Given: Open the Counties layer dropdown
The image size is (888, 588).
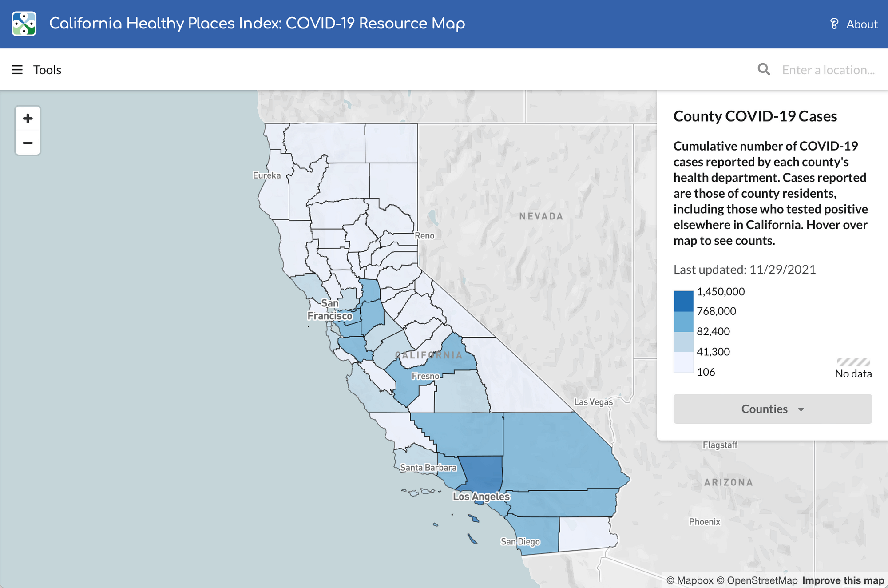Looking at the screenshot, I should (772, 409).
